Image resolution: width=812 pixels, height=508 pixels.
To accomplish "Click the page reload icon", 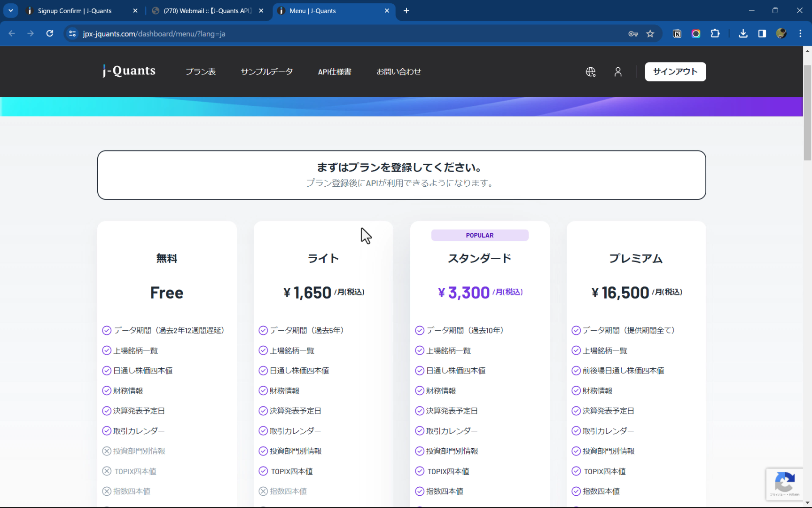I will coord(49,33).
